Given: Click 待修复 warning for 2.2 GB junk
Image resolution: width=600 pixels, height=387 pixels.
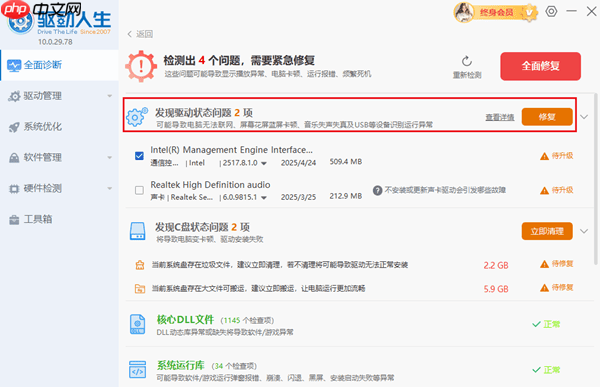Looking at the screenshot, I should 556,264.
